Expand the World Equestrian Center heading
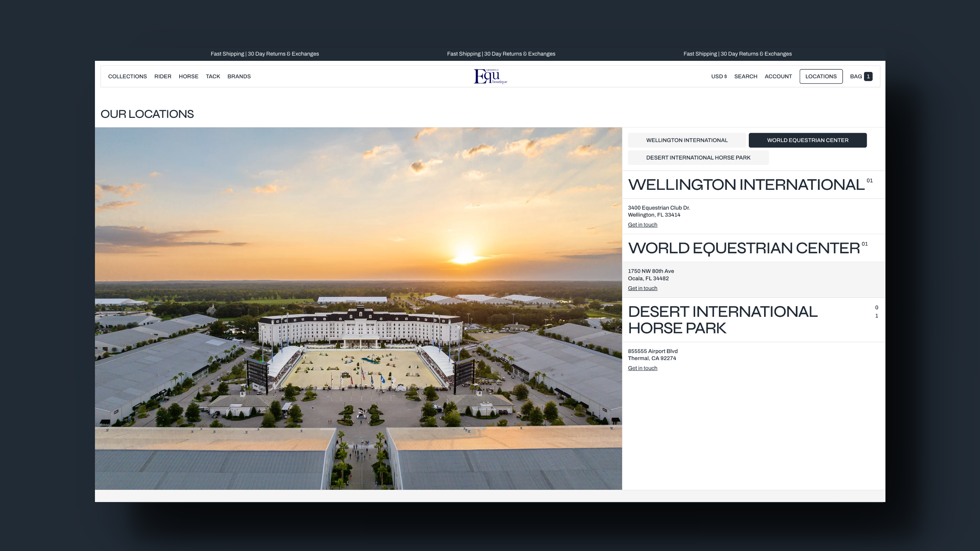This screenshot has width=980, height=551. tap(743, 248)
